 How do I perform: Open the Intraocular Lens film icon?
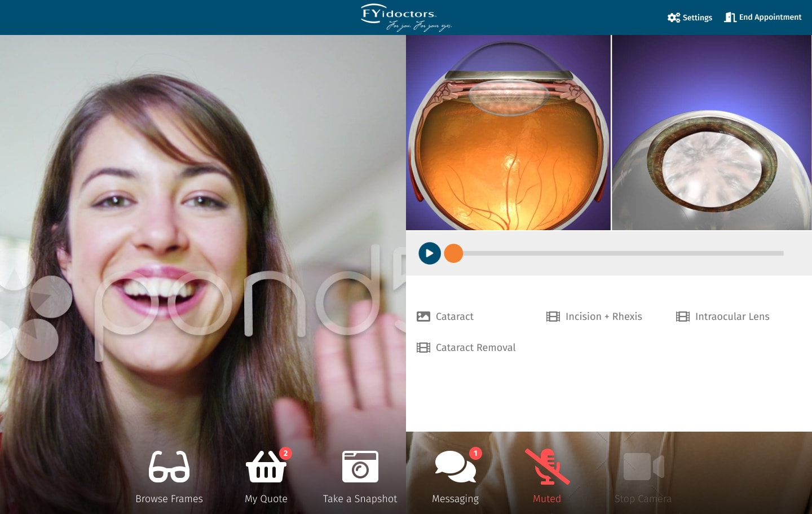682,317
